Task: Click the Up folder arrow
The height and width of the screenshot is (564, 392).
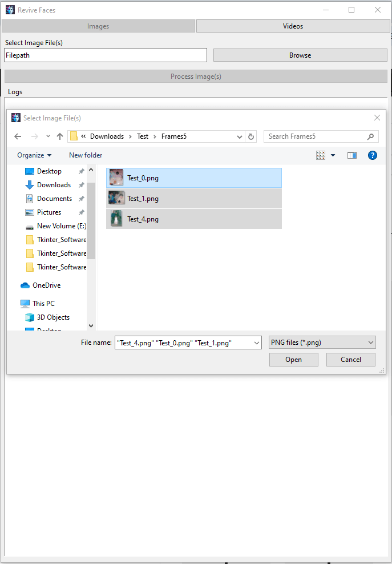Action: point(59,136)
